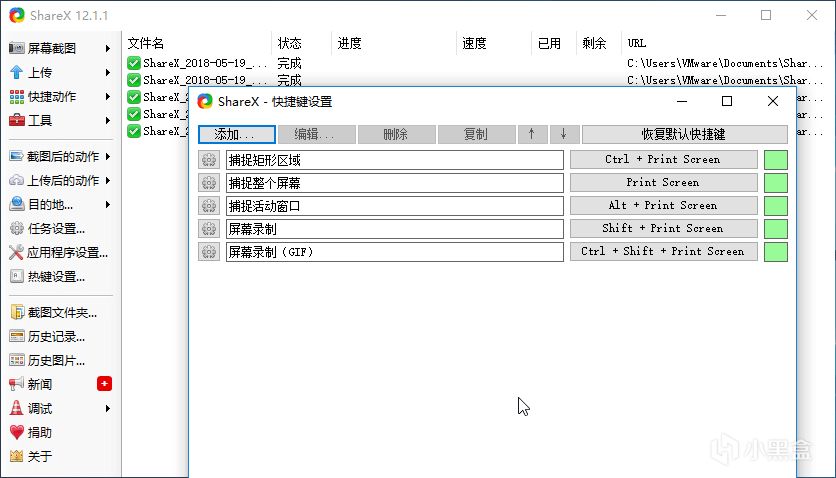Click green status swatch for 屏幕录制（GIF）
836x478 pixels.
click(x=776, y=252)
